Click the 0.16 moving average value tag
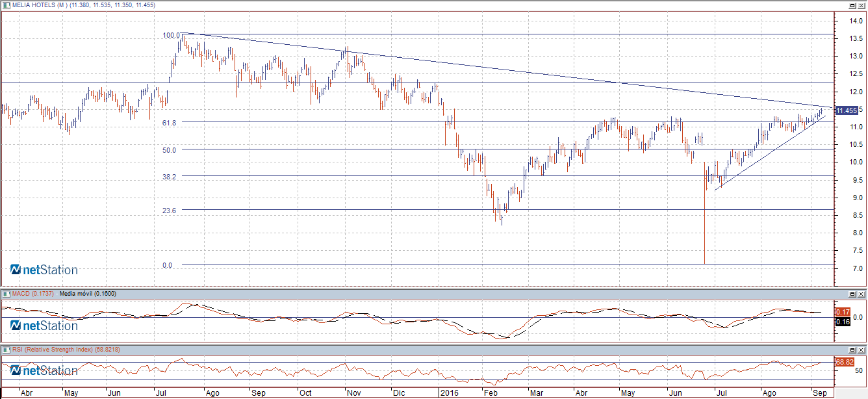The width and height of the screenshot is (868, 399). [843, 322]
